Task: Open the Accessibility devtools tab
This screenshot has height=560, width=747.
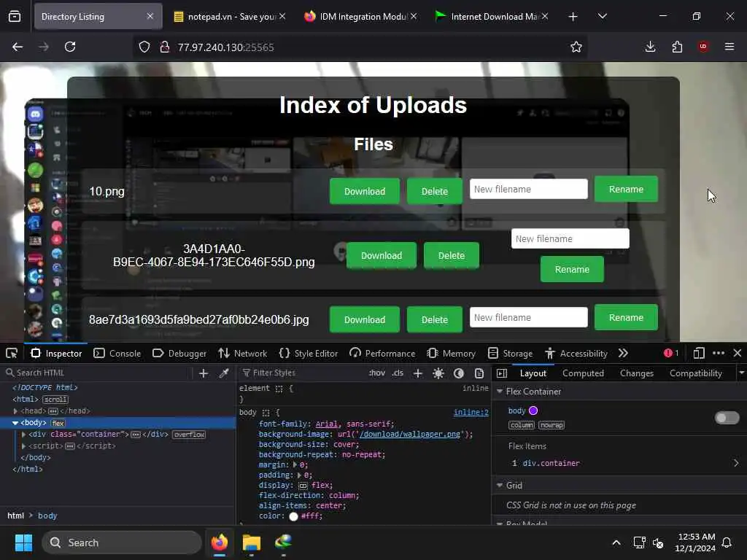Action: pos(576,354)
